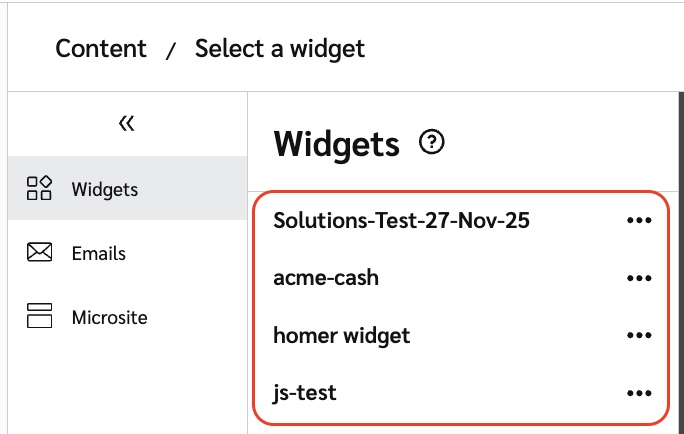Open the ellipsis menu for acme-cash
684x434 pixels.
[638, 278]
